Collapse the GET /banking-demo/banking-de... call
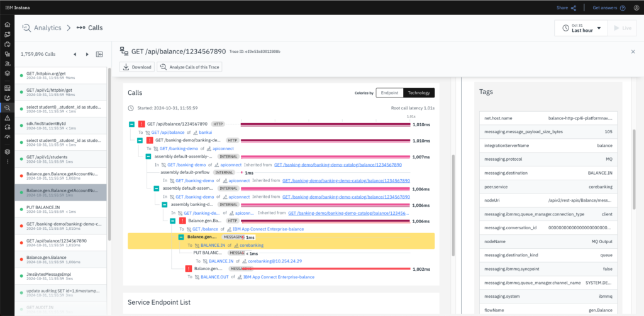Screen dimensions: 644x316 point(140,140)
